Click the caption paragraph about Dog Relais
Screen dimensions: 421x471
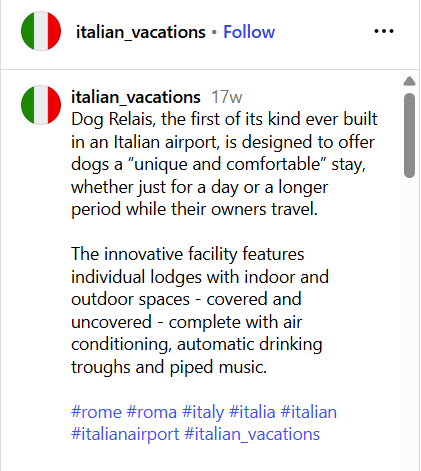[x=224, y=164]
